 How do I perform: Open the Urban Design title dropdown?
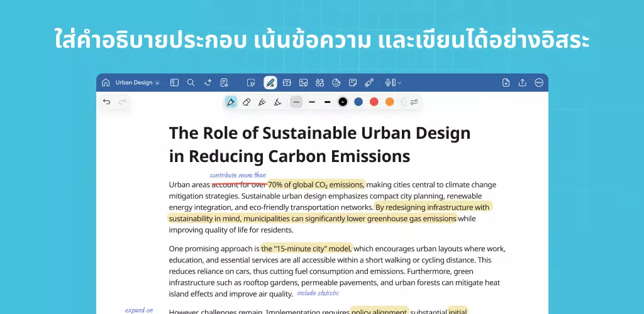point(137,83)
